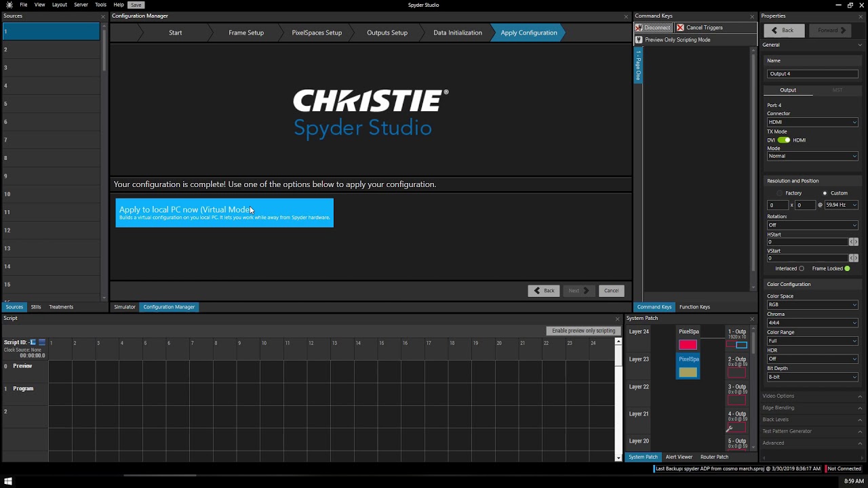Click the Cancel button in Configuration Manager
The width and height of the screenshot is (868, 488).
(611, 291)
